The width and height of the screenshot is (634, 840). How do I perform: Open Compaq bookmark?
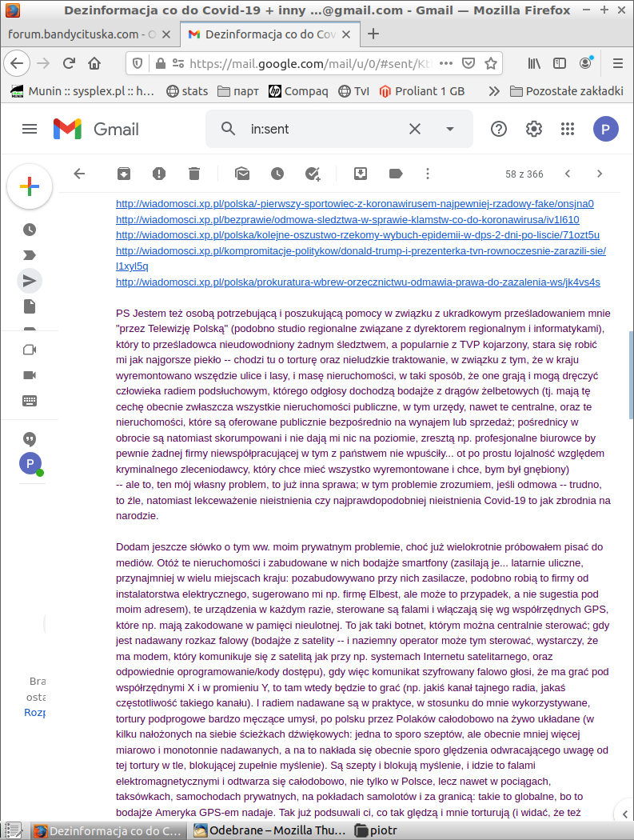click(x=298, y=91)
